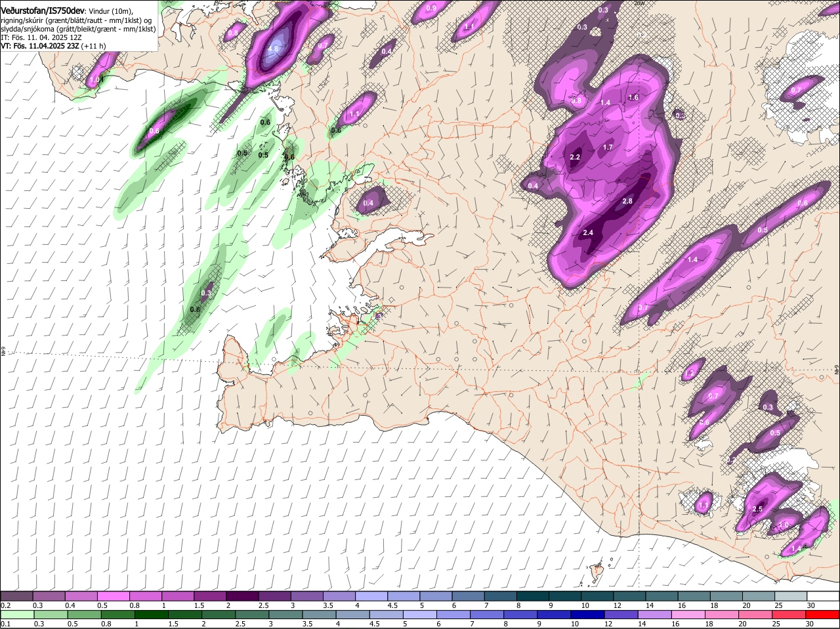
Task: Click the 2.5 value in the southeast snow cell
Action: 757,509
